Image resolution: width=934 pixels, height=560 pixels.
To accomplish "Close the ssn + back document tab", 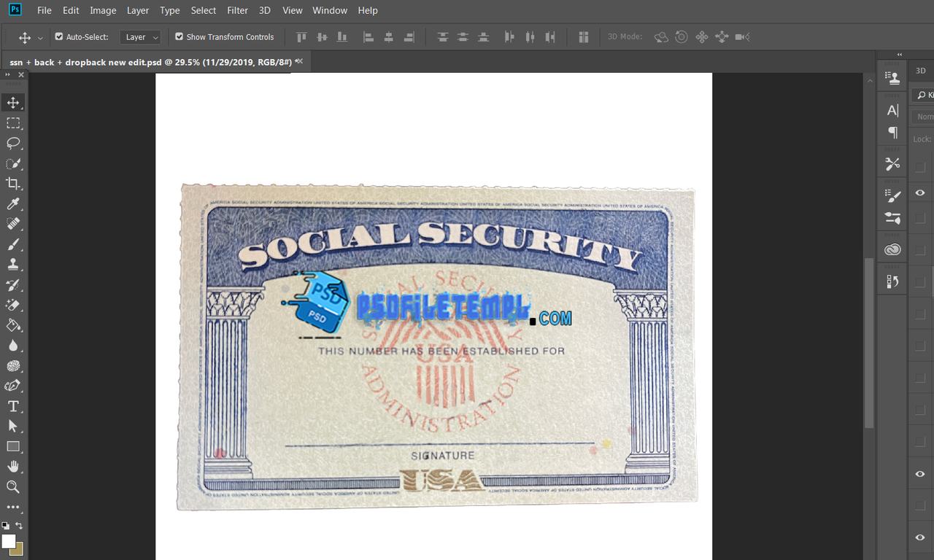I will (299, 61).
